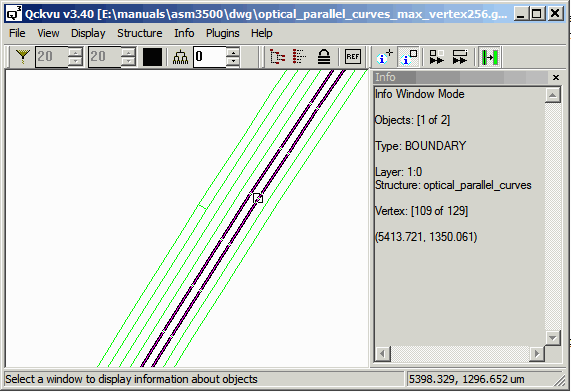Click the nesting level field showing 0

[210, 57]
